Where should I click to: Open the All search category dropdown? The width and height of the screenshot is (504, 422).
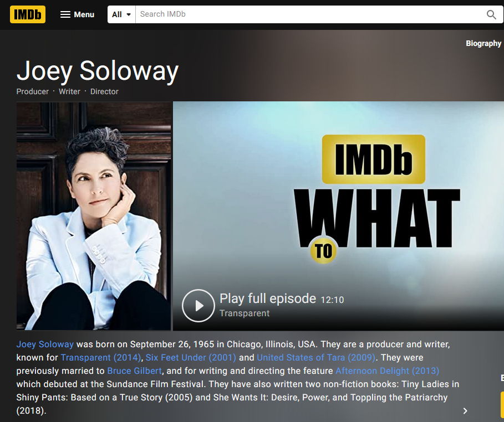[121, 14]
